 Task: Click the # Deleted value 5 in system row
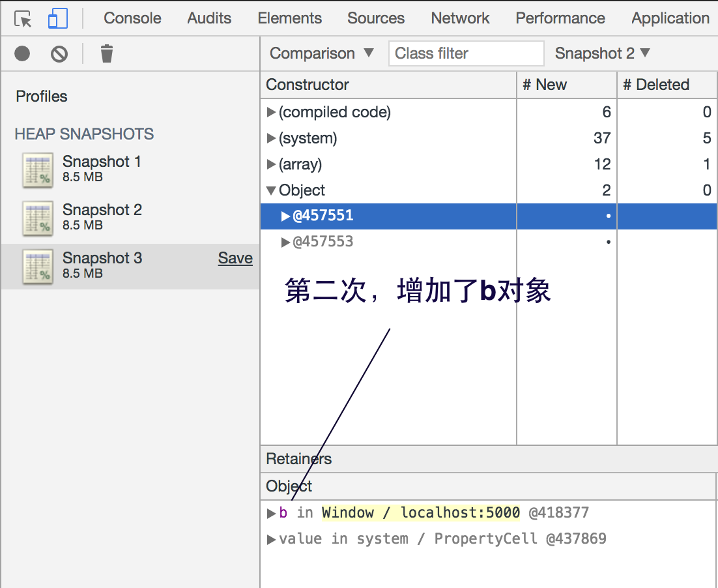[706, 138]
